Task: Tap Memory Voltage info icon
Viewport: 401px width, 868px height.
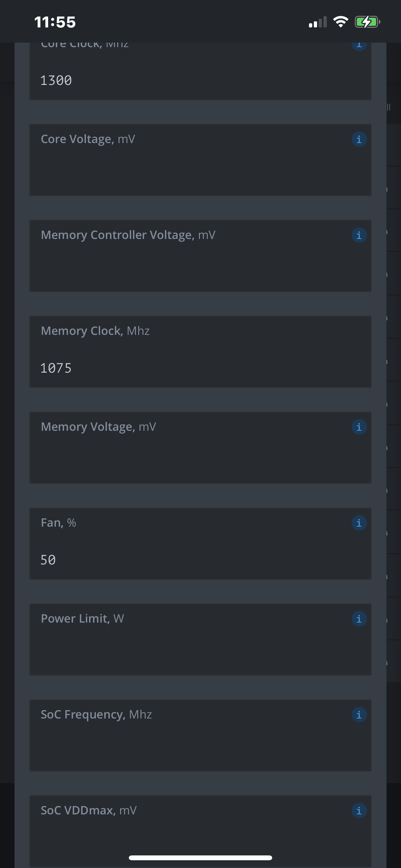Action: [x=359, y=427]
